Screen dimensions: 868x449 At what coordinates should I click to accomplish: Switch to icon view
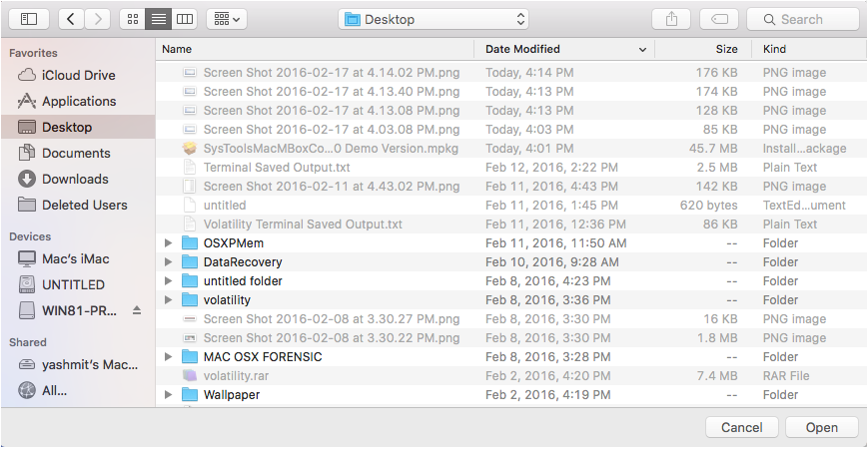click(132, 19)
